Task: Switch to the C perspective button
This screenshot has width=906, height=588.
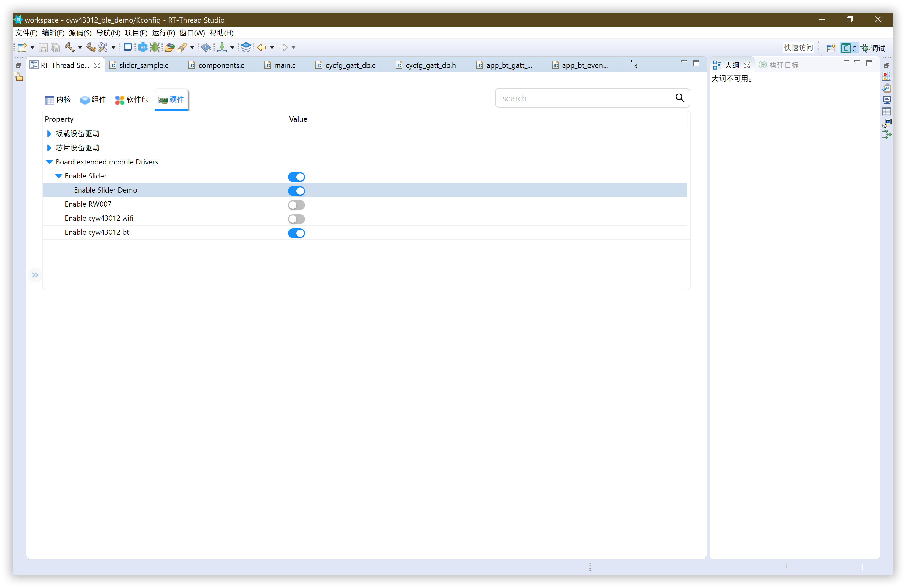Action: [x=849, y=48]
